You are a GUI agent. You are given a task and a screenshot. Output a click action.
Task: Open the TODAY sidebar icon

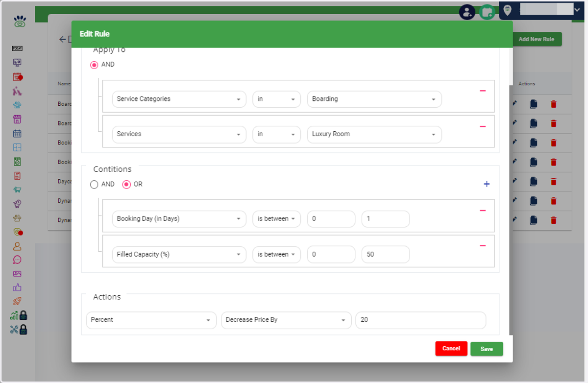pyautogui.click(x=17, y=48)
